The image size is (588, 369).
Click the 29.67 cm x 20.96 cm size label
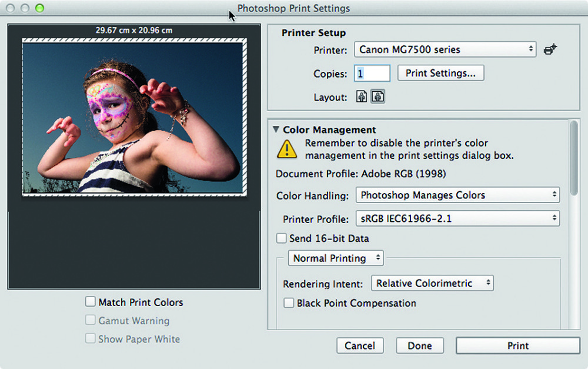pos(134,31)
